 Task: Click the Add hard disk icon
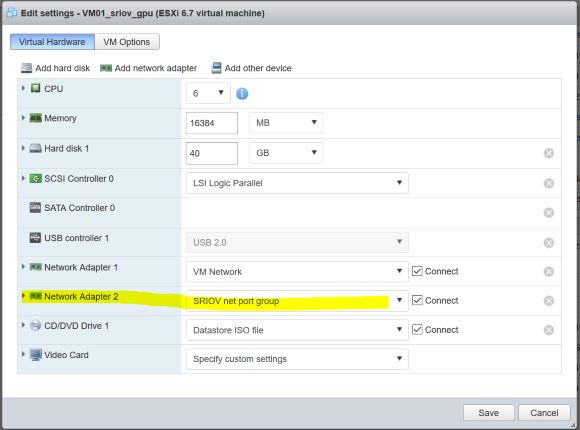point(27,68)
